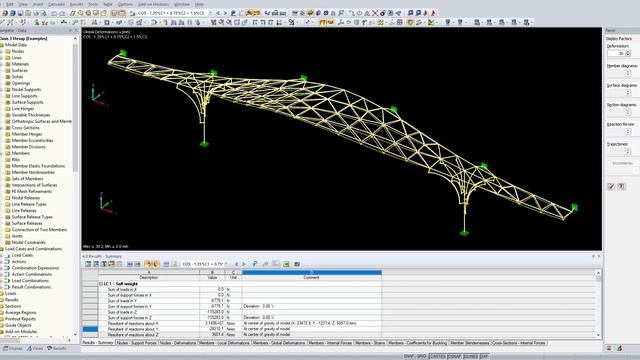
Task: Click the Comment column header
Action: click(x=311, y=278)
